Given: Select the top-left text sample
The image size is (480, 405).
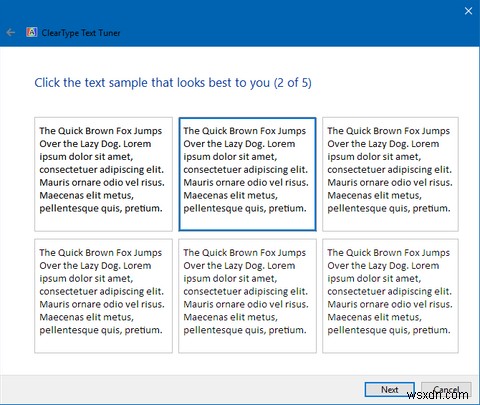Looking at the screenshot, I should (x=103, y=174).
